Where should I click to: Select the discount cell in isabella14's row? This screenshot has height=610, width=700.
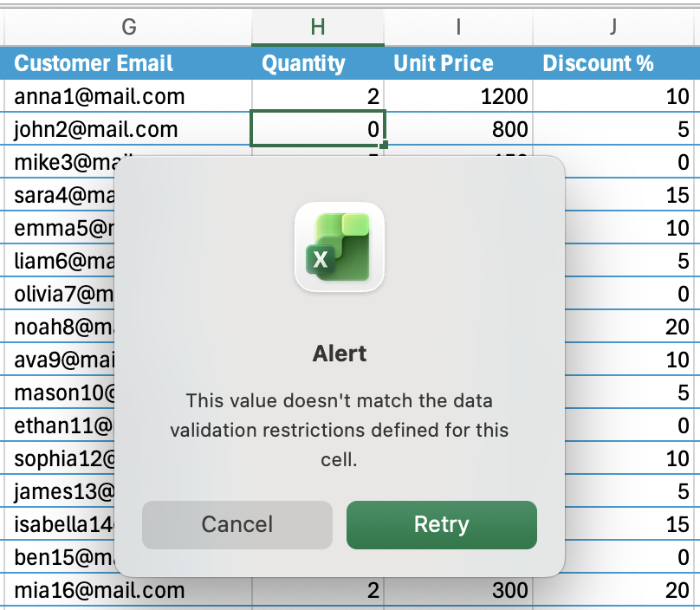[x=630, y=524]
